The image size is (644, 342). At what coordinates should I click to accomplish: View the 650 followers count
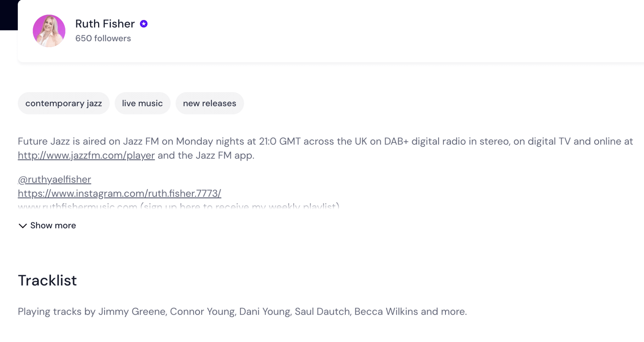(x=103, y=38)
